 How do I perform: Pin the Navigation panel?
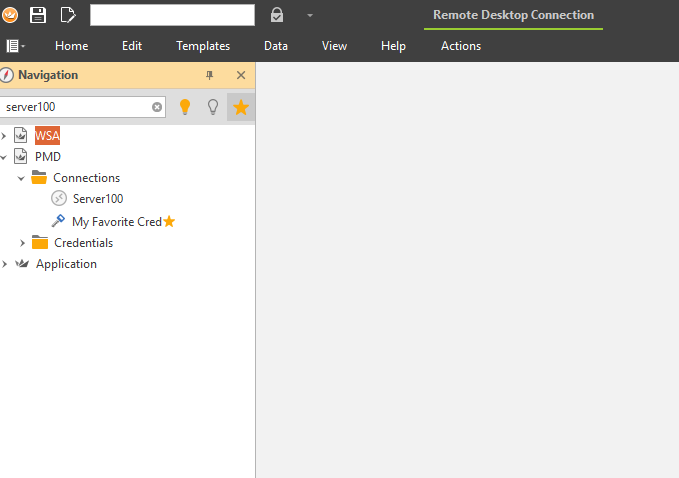(209, 76)
